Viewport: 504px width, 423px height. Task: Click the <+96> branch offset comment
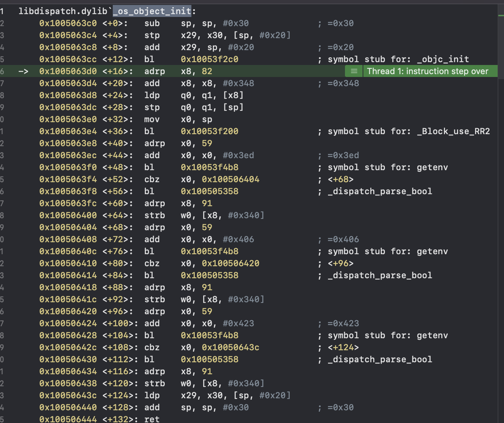pyautogui.click(x=341, y=263)
